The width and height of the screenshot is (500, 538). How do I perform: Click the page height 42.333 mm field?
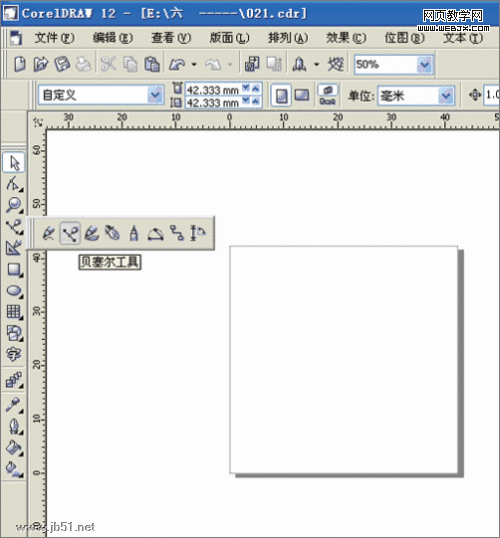(x=213, y=102)
